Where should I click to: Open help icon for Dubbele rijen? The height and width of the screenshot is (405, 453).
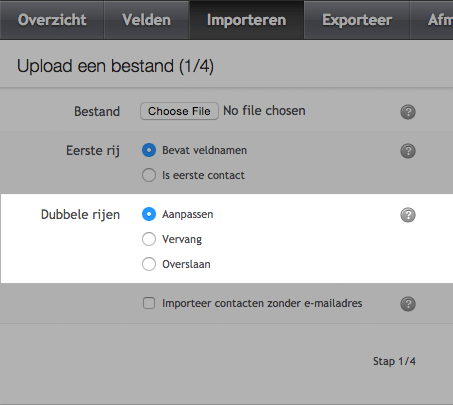pyautogui.click(x=408, y=215)
